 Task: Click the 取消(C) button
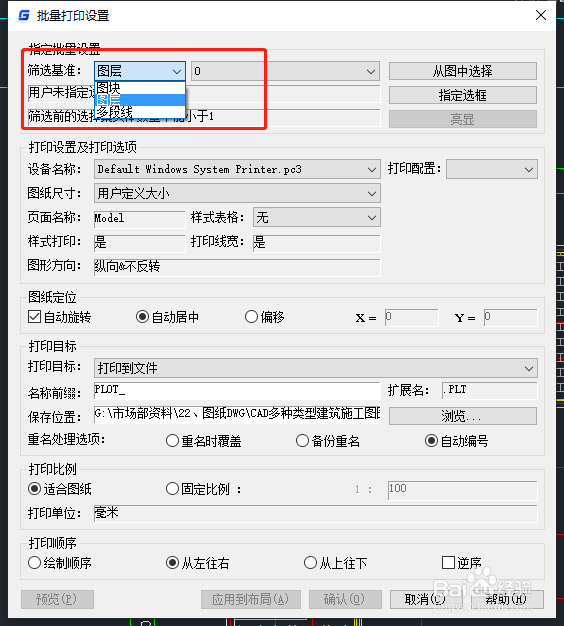coord(425,599)
